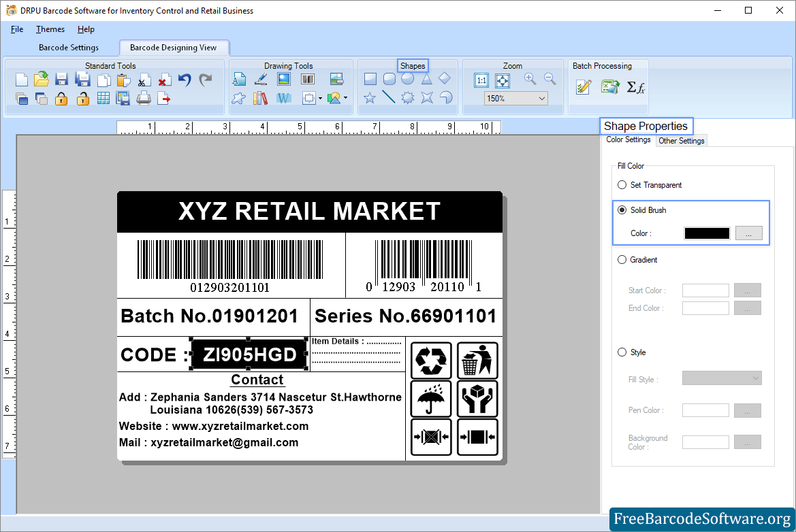The height and width of the screenshot is (532, 796).
Task: Delete the selected object with red X icon
Action: click(x=163, y=80)
